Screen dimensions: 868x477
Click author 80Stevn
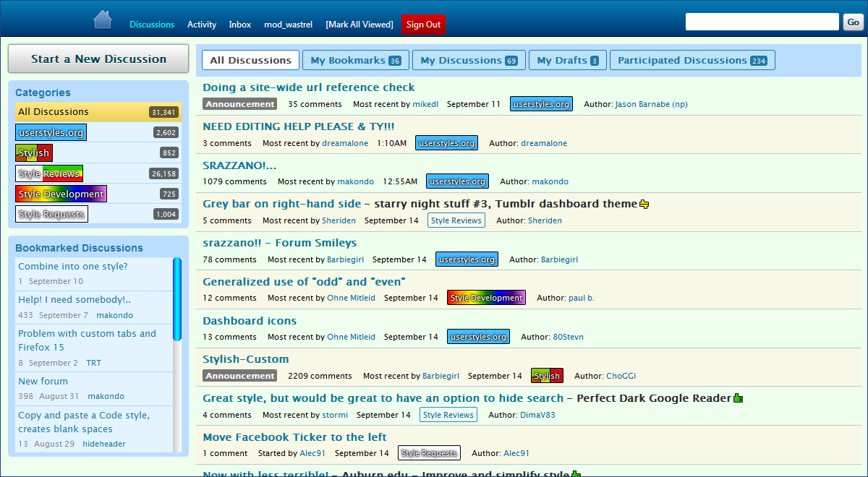tap(568, 337)
